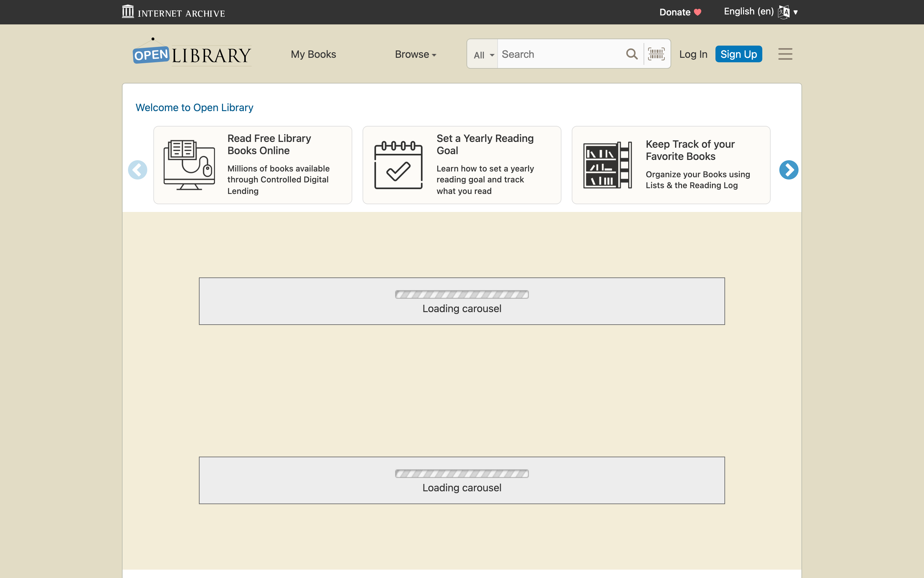Image resolution: width=924 pixels, height=578 pixels.
Task: Open the barcode scanner icon
Action: [x=656, y=54]
